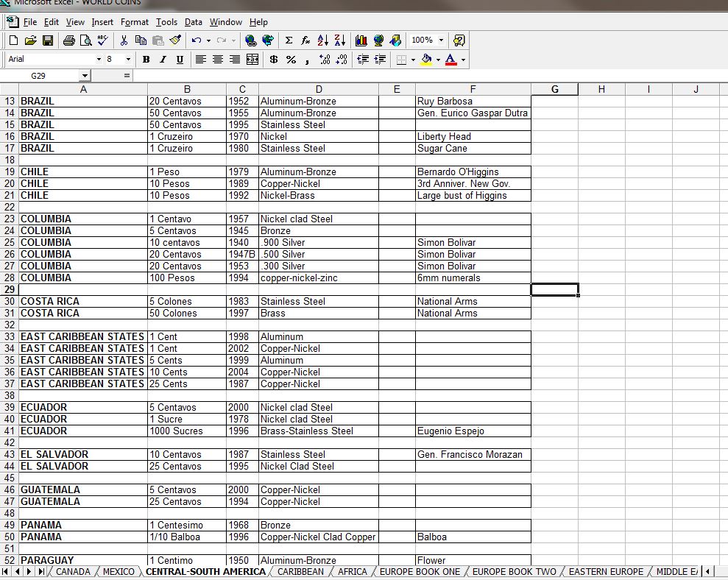The height and width of the screenshot is (580, 728).
Task: Go to first sheet tab button
Action: 5,572
